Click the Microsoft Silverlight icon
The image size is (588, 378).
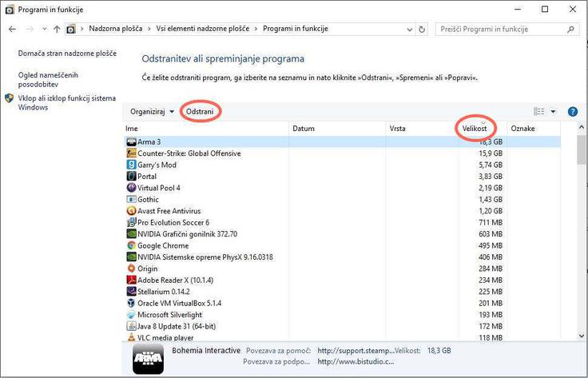(x=131, y=315)
